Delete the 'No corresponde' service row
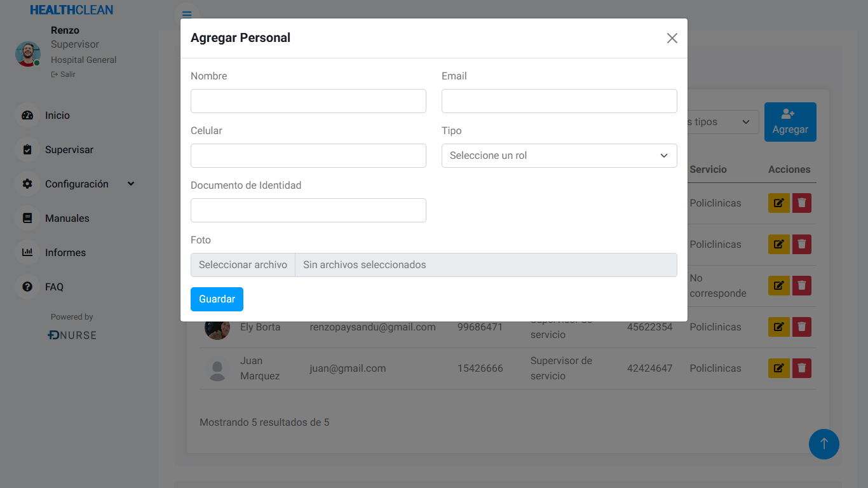 [802, 286]
